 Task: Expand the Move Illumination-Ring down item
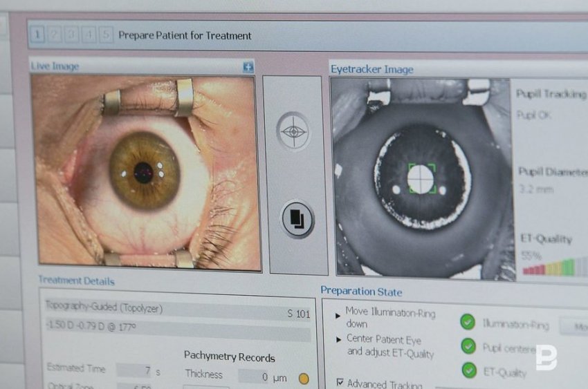click(x=338, y=315)
